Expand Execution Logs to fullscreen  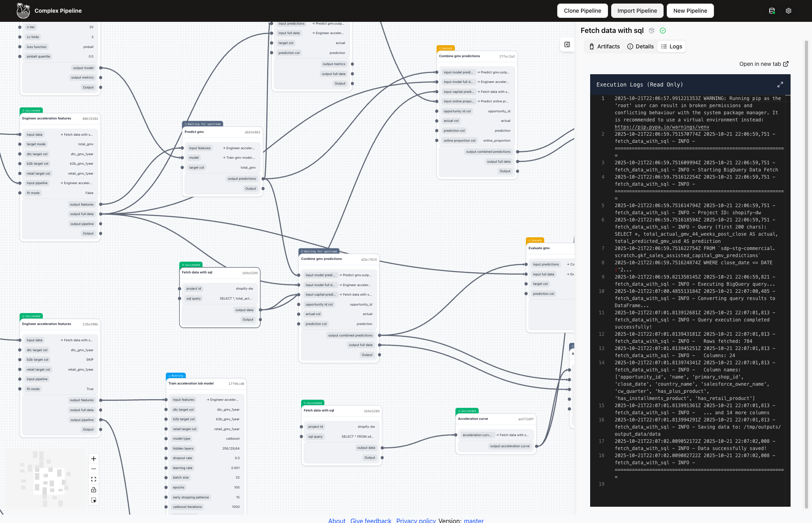click(780, 85)
